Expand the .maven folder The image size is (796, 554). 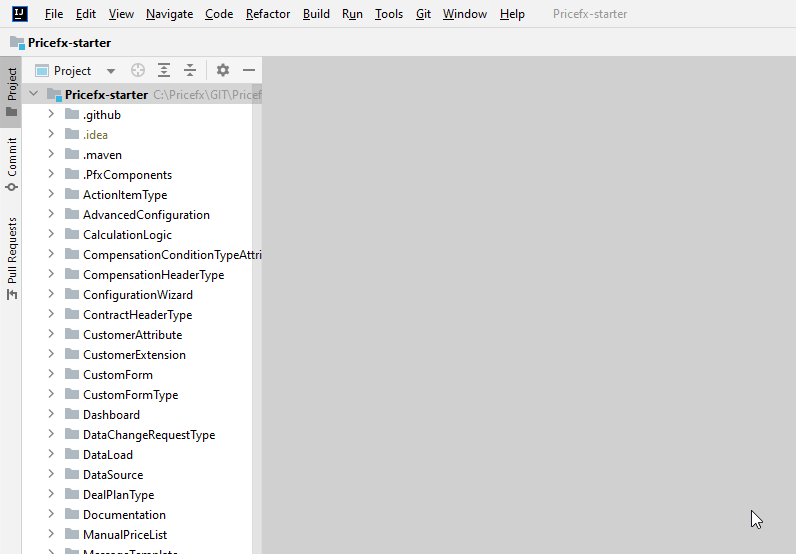tap(51, 154)
